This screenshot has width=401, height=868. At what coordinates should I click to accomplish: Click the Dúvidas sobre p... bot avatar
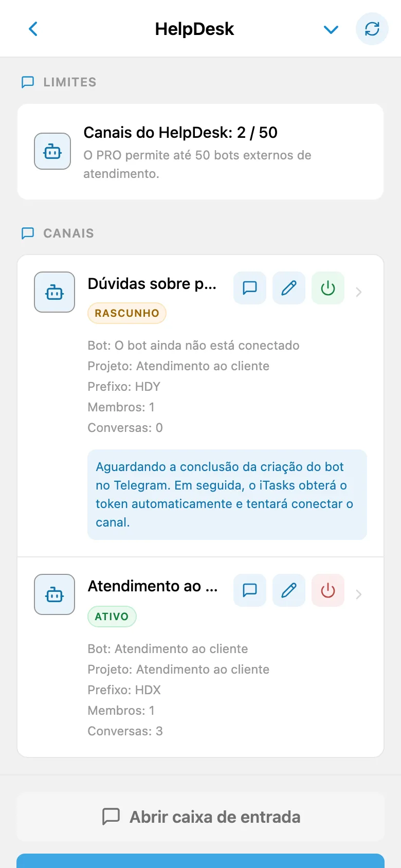point(54,292)
